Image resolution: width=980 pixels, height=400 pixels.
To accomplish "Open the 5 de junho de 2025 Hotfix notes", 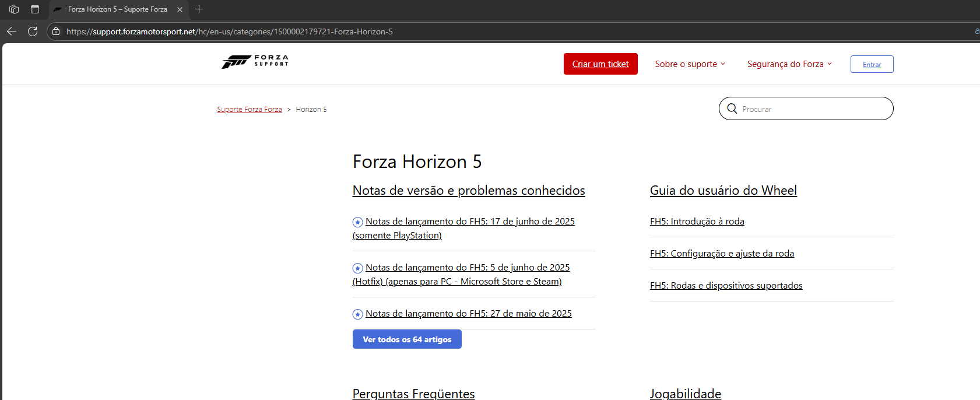I will point(461,275).
